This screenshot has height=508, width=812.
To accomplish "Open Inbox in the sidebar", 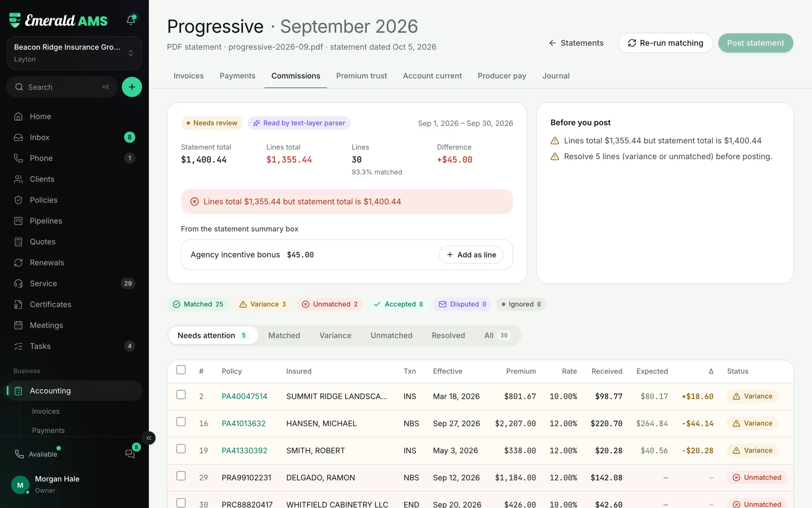I will pyautogui.click(x=74, y=137).
